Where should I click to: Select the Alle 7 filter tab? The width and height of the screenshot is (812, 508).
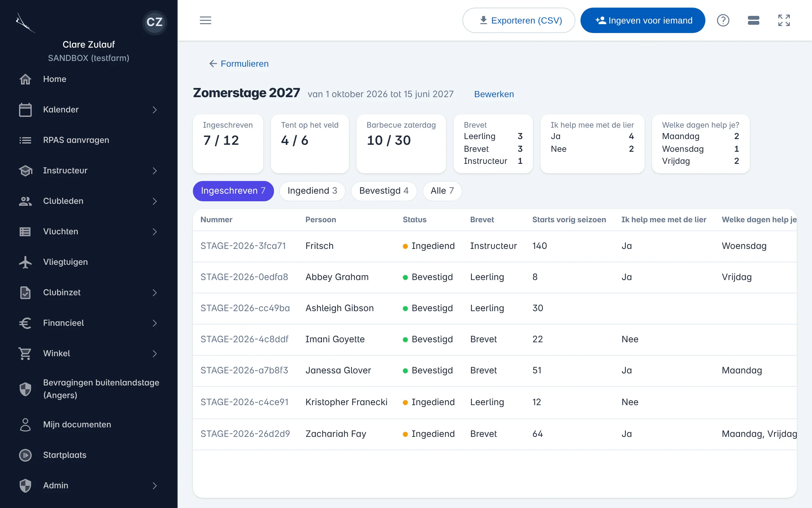coord(442,191)
